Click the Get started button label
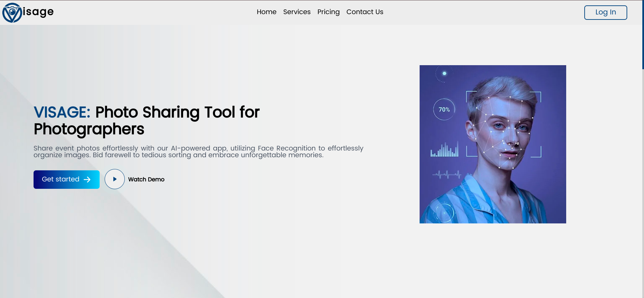 (x=60, y=179)
